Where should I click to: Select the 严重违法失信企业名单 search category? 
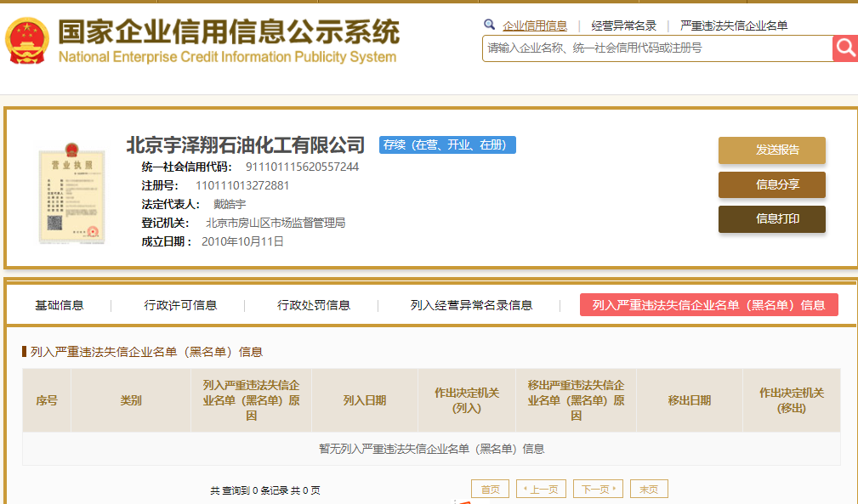[734, 25]
